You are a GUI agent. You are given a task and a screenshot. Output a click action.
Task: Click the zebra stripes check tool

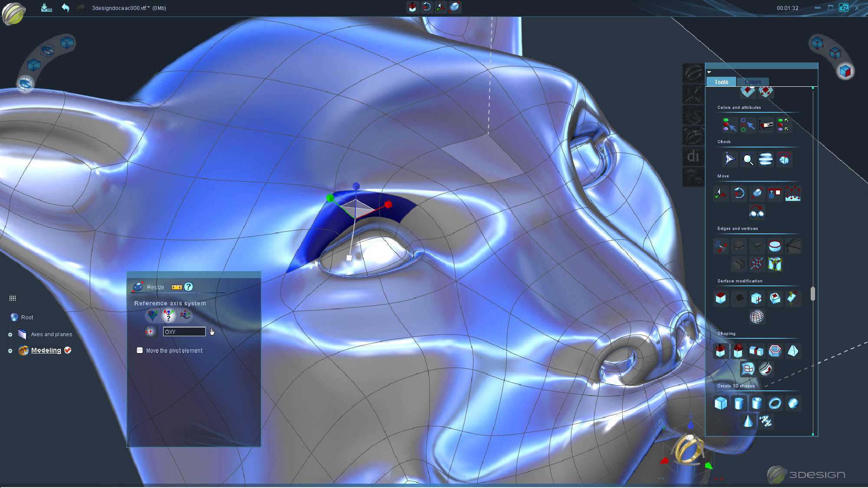(x=766, y=159)
